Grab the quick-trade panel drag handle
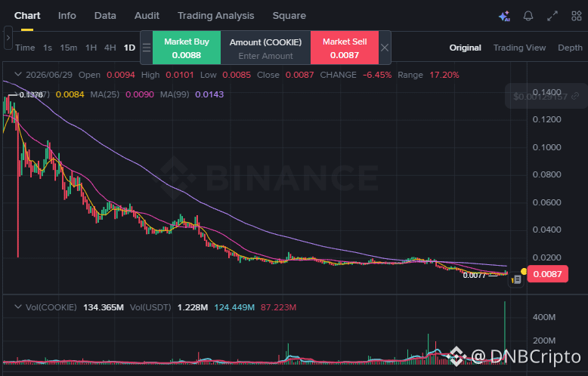The height and width of the screenshot is (376, 588). pos(147,48)
